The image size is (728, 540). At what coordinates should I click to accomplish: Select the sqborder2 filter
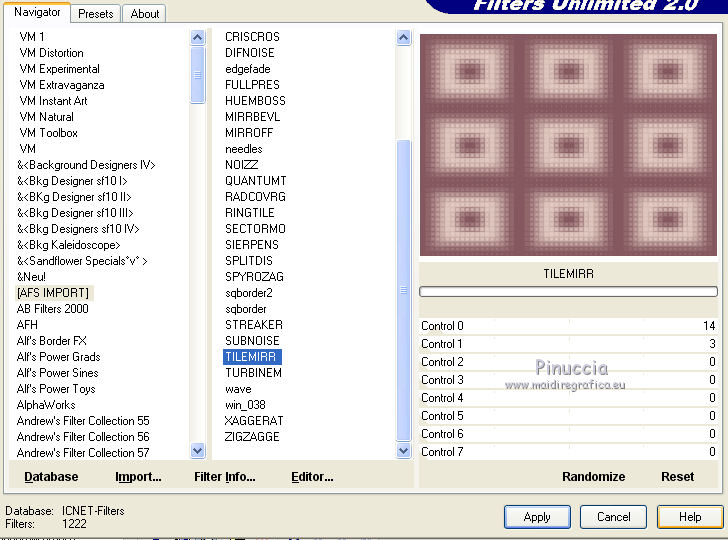pyautogui.click(x=249, y=293)
